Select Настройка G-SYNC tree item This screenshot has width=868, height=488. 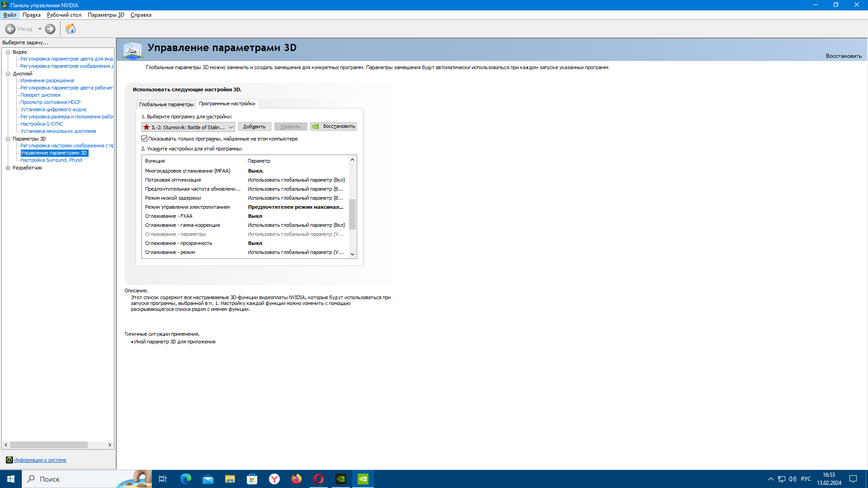tap(42, 124)
